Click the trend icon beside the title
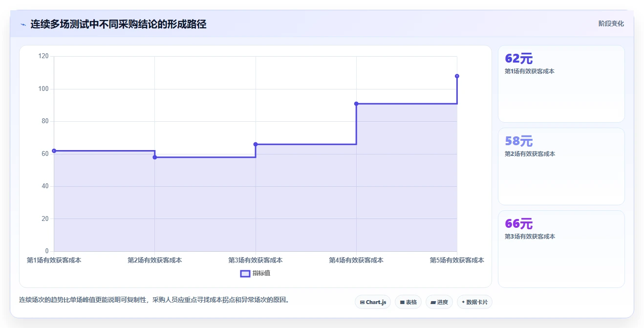Viewport: 644px width, 328px height. click(23, 24)
